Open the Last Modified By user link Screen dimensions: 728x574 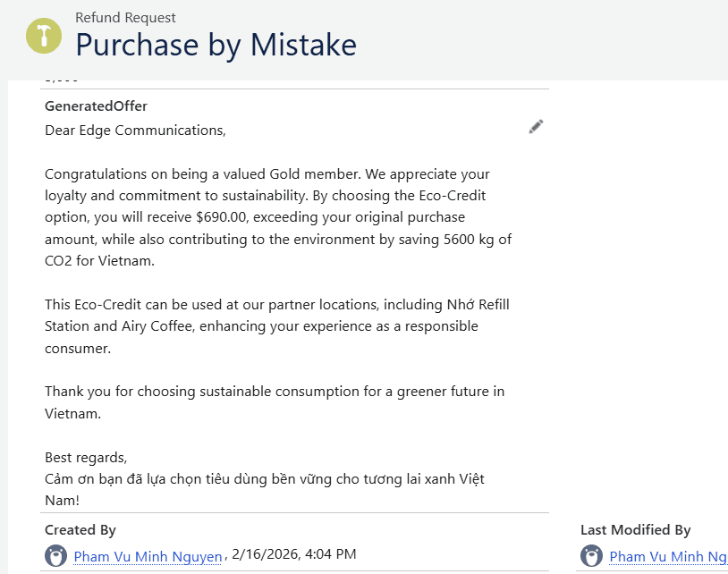[668, 557]
